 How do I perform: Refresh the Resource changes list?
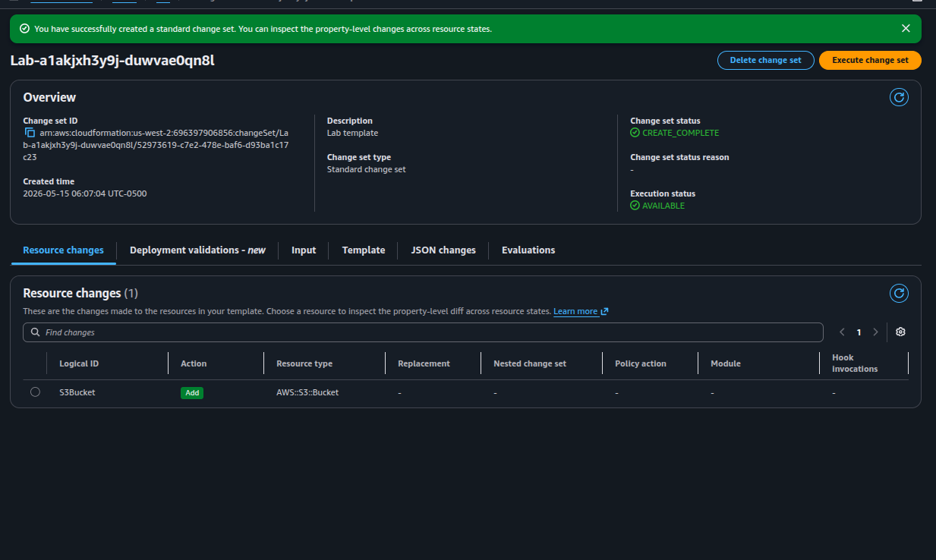click(899, 293)
